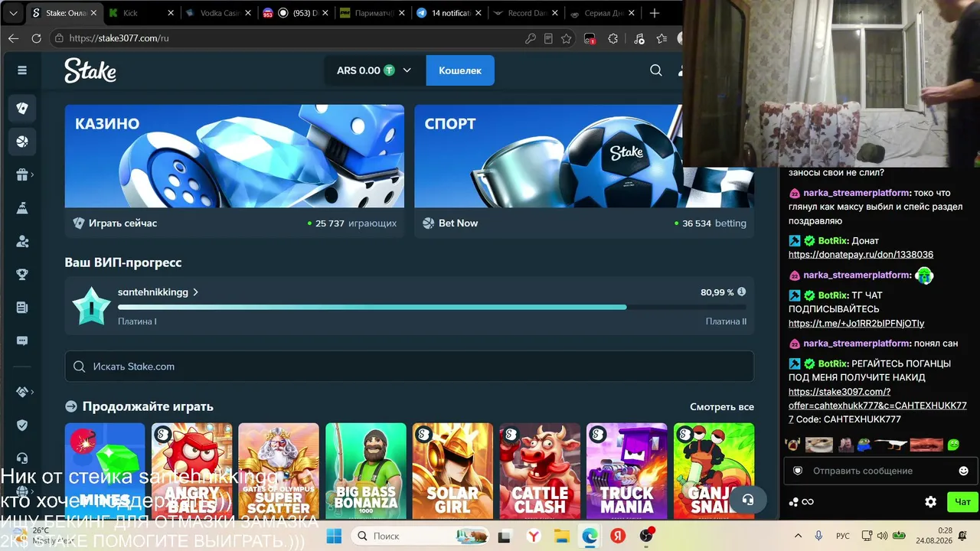Open Blog news icon in sidebar

(22, 308)
